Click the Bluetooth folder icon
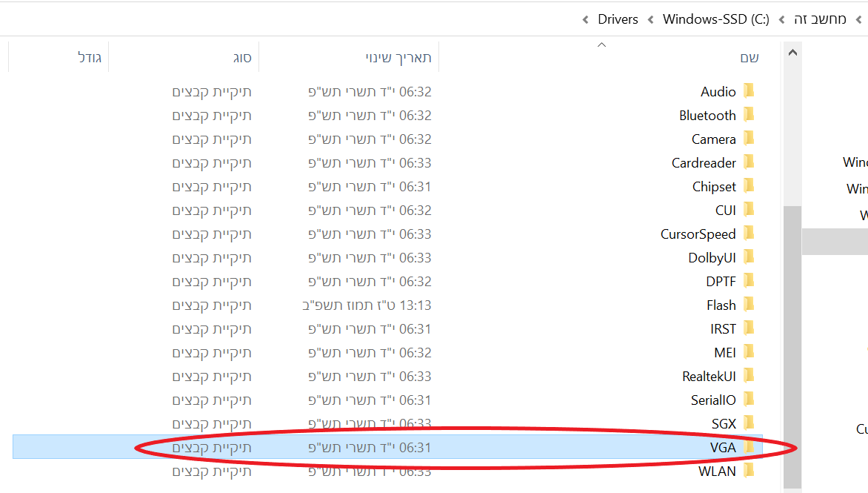This screenshot has width=868, height=493. (x=749, y=115)
